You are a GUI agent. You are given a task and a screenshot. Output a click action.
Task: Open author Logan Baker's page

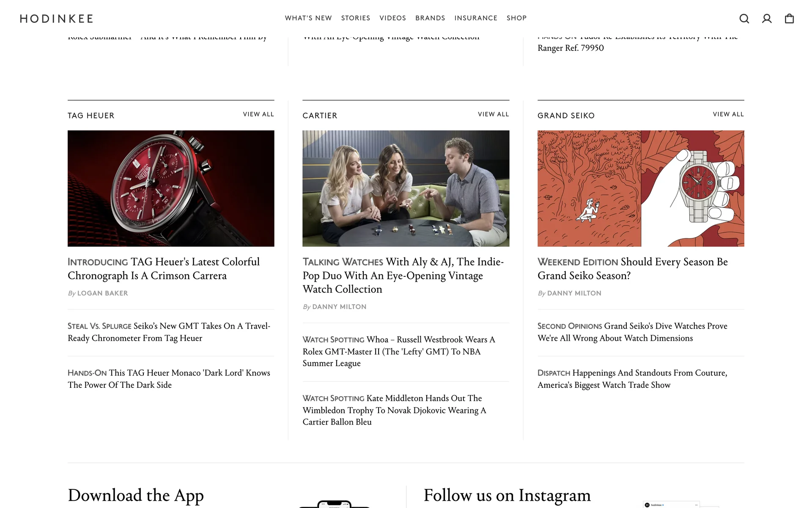102,293
